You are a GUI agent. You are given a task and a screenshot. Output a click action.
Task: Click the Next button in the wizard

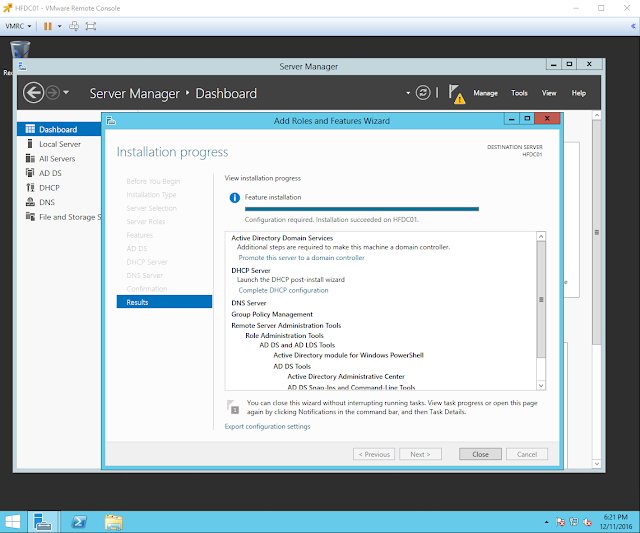click(420, 454)
